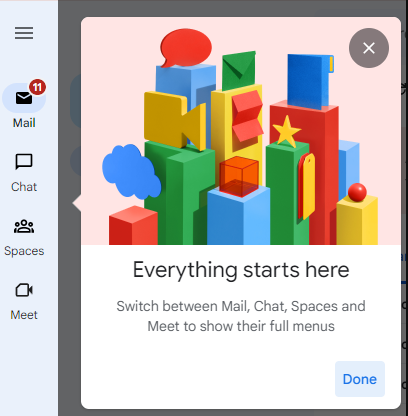
Task: Open the hamburger main menu
Action: (24, 33)
